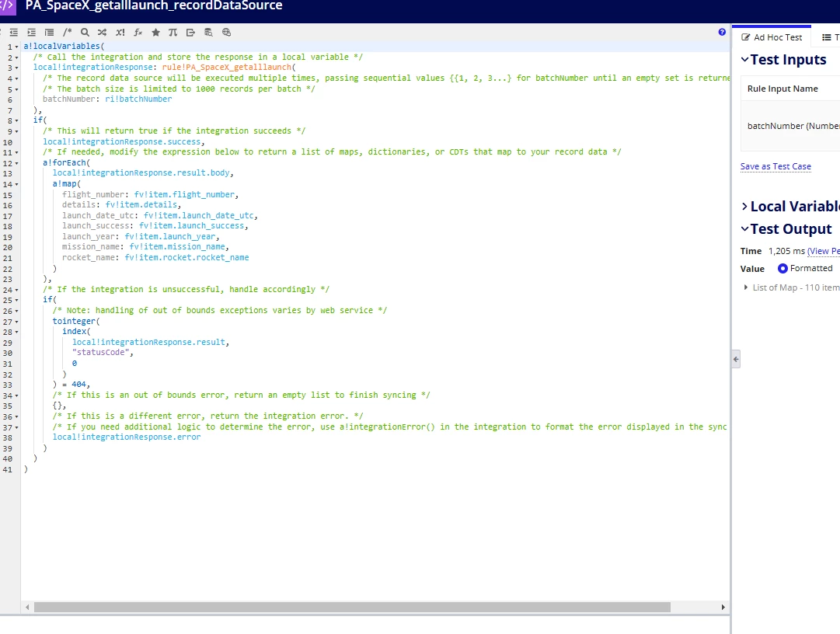
Task: Click line number 41 in the gutter
Action: coord(8,469)
